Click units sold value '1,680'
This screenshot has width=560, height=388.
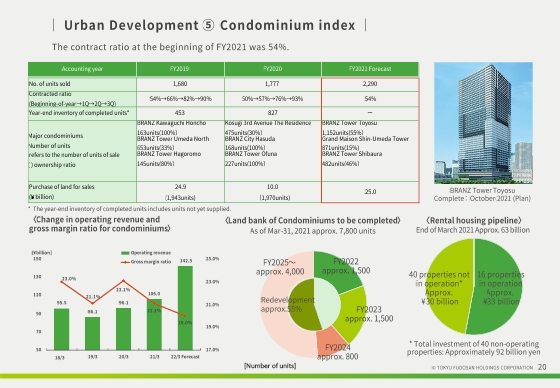pos(180,84)
